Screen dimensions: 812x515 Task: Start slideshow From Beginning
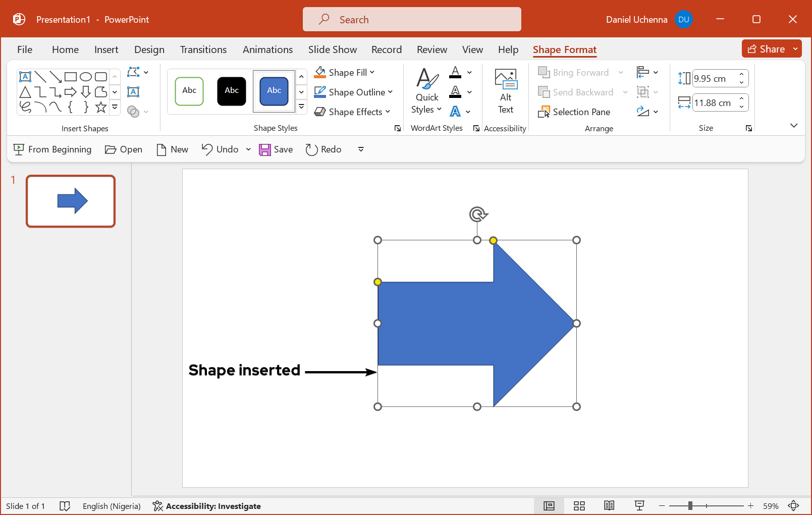(52, 149)
